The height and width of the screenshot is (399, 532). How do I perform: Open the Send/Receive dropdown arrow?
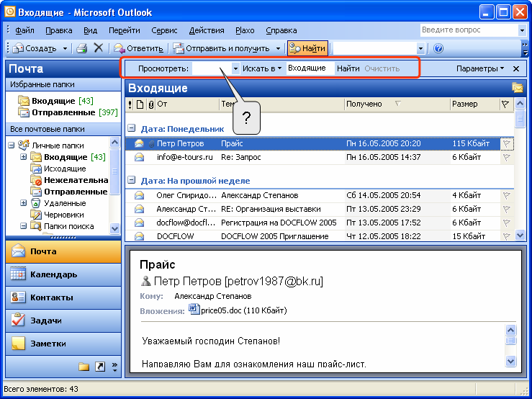point(278,48)
